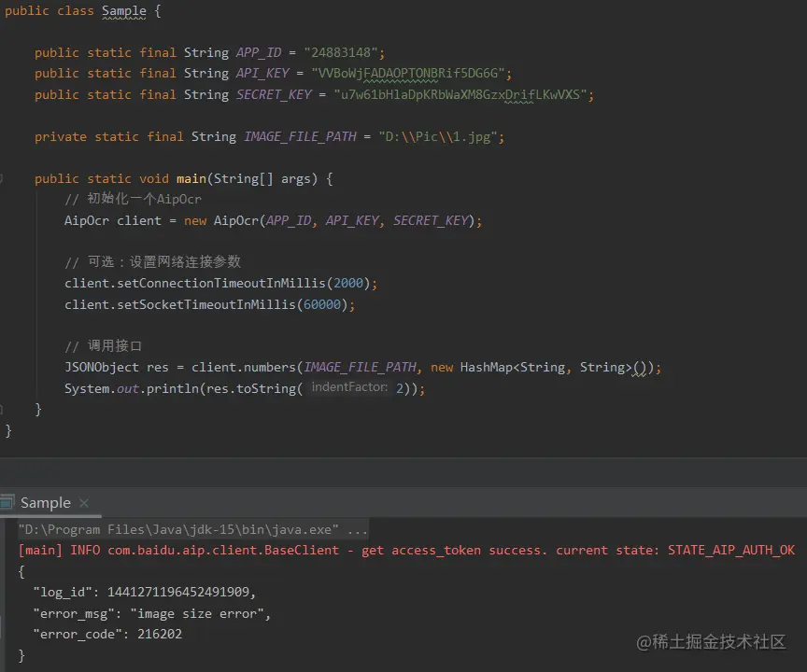Click the SECRET_KEY string value
The width and height of the screenshot is (807, 672).
click(460, 94)
